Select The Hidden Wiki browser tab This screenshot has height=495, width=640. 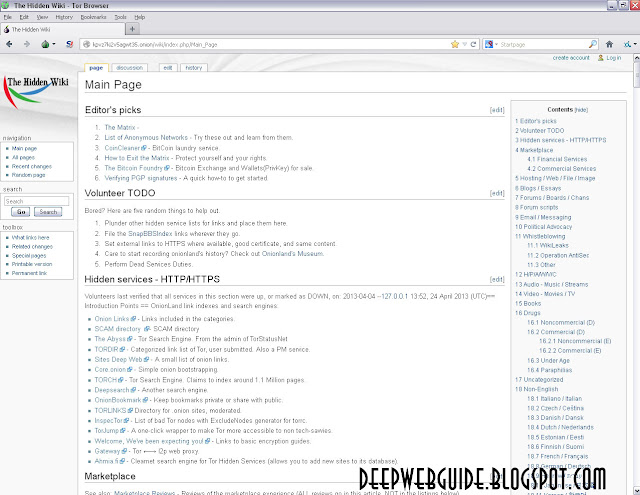(62, 29)
